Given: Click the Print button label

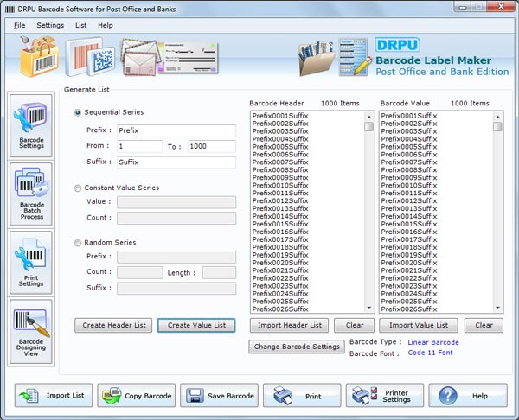Looking at the screenshot, I should (x=313, y=396).
